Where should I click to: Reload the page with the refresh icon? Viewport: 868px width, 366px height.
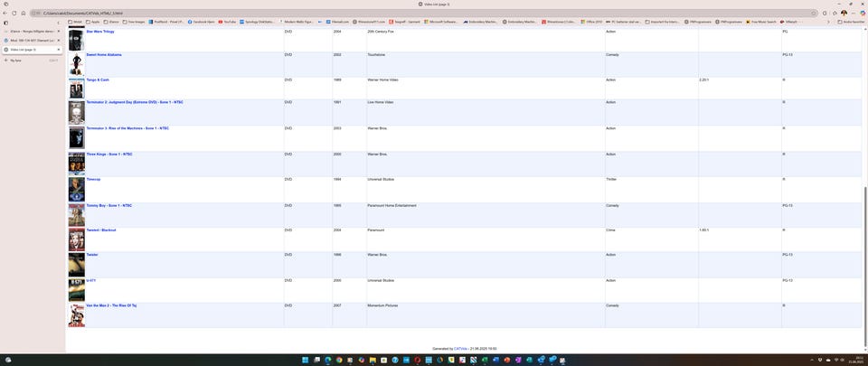14,13
